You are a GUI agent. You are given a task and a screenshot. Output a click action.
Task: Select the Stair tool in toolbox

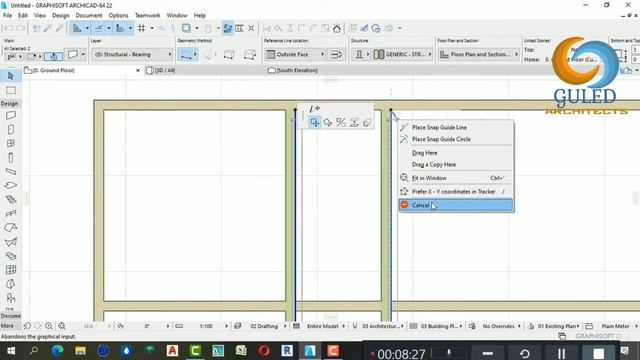tap(11, 200)
